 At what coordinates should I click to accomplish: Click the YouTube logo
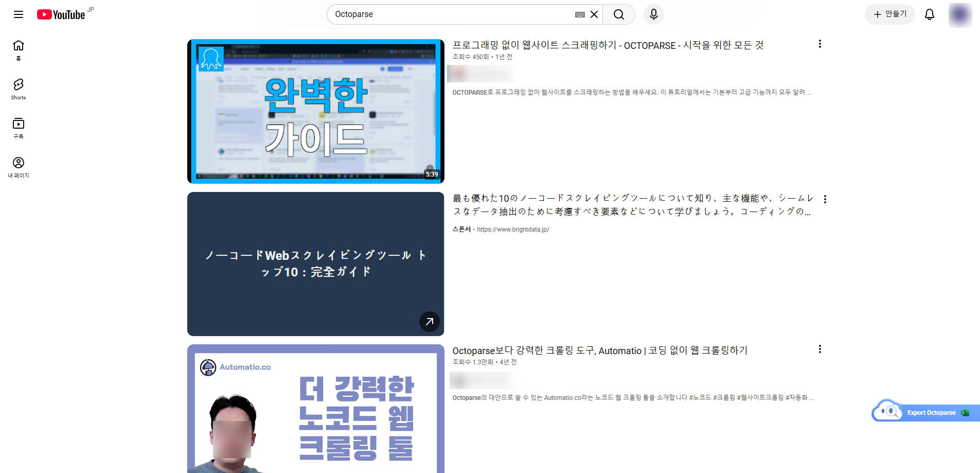tap(61, 14)
